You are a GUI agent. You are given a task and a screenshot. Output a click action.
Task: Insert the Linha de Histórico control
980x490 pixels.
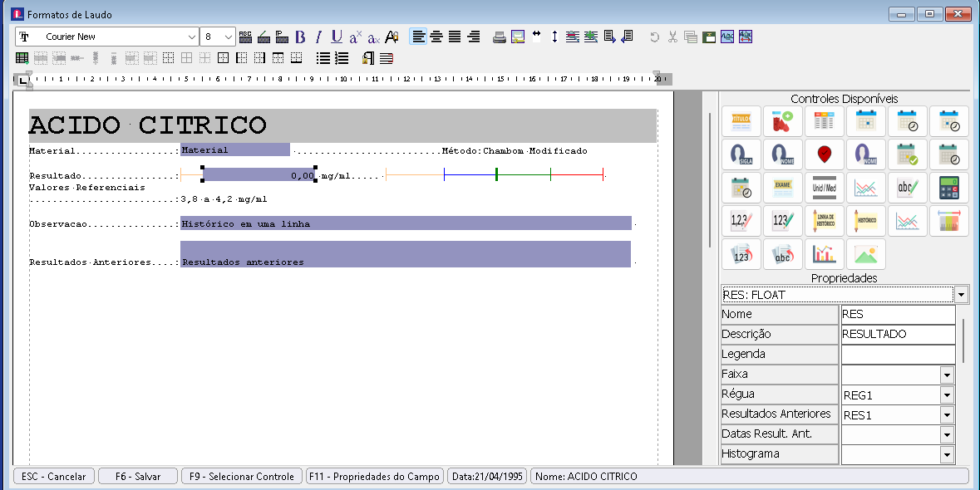[x=824, y=221]
